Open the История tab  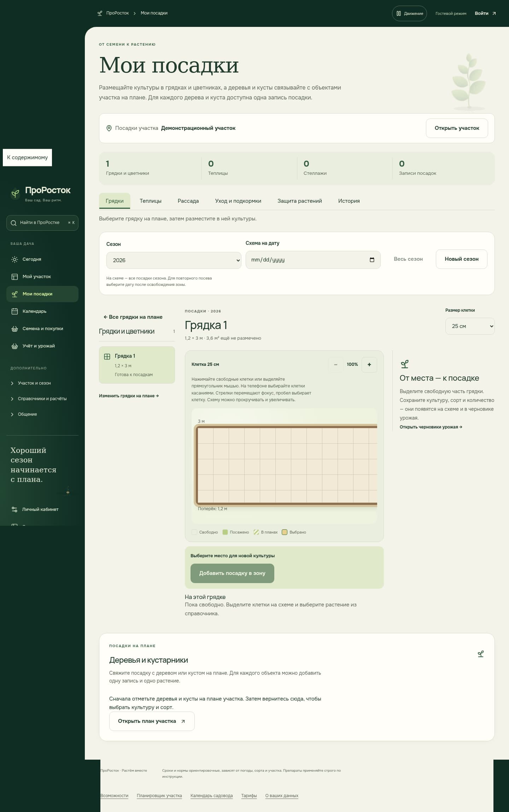349,201
